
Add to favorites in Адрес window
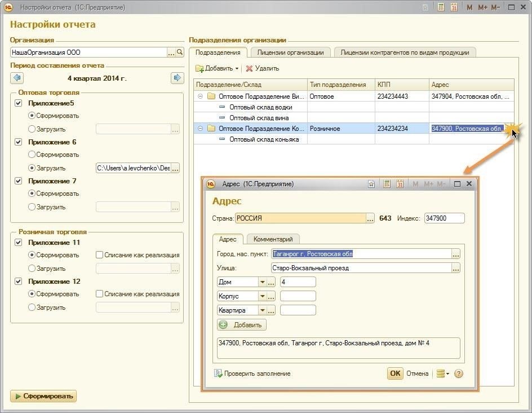pyautogui.click(x=371, y=184)
